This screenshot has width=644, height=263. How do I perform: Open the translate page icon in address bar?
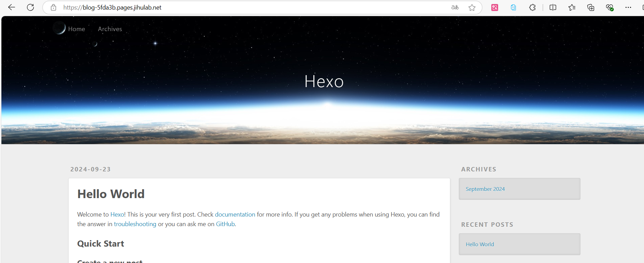coord(494,7)
